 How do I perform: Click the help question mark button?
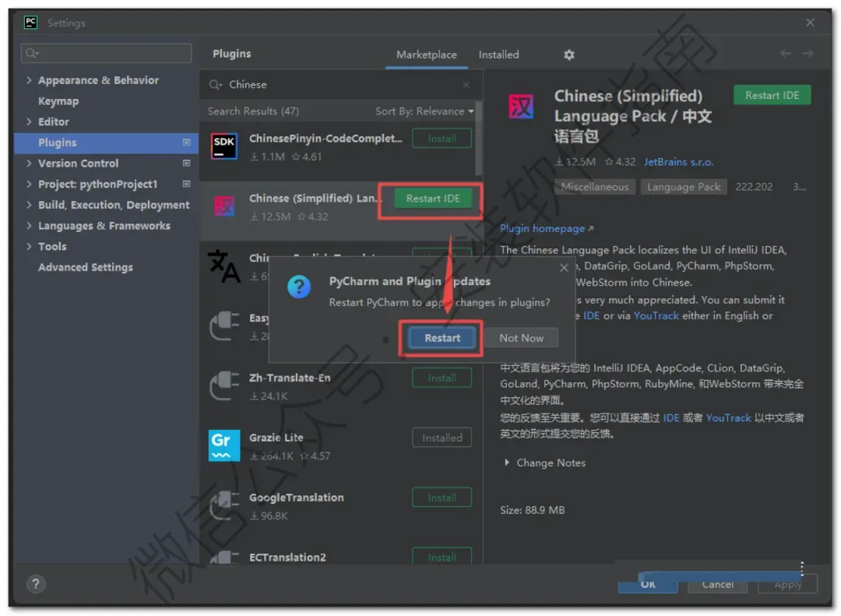pos(35,584)
